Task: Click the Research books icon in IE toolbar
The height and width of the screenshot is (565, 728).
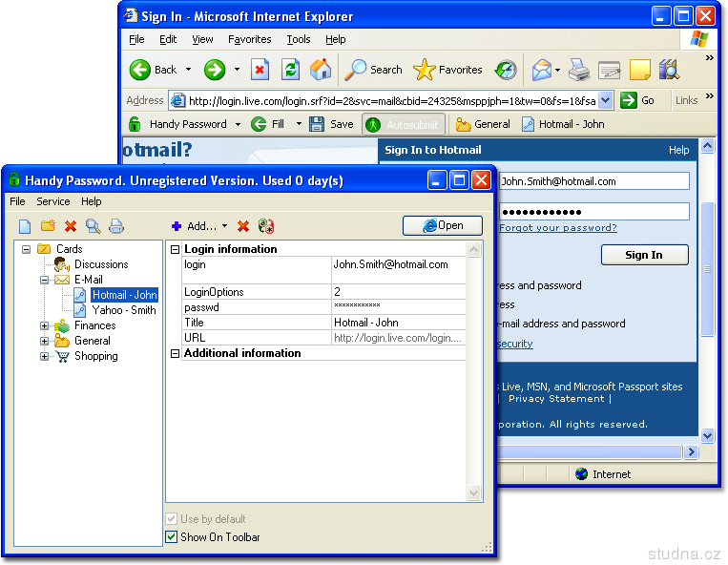Action: (x=669, y=70)
